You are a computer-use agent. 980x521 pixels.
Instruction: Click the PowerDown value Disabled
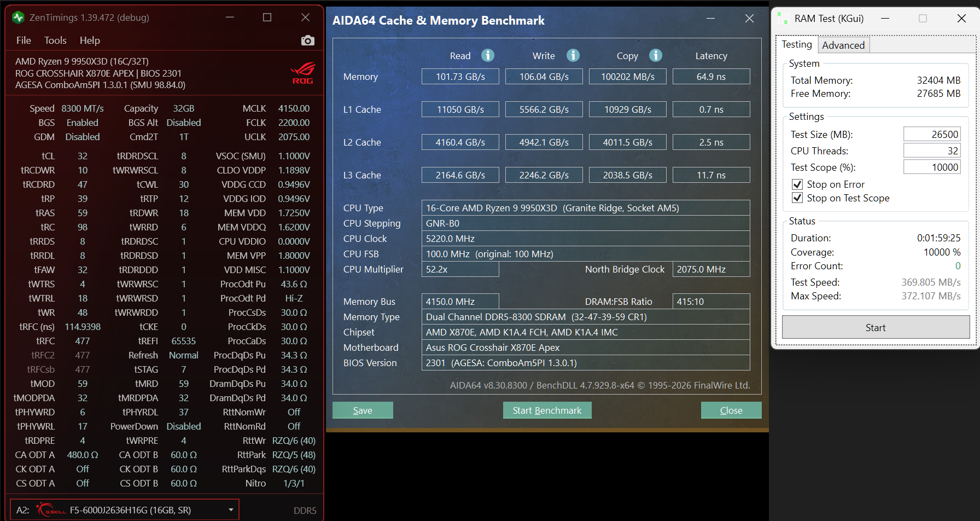click(x=184, y=426)
